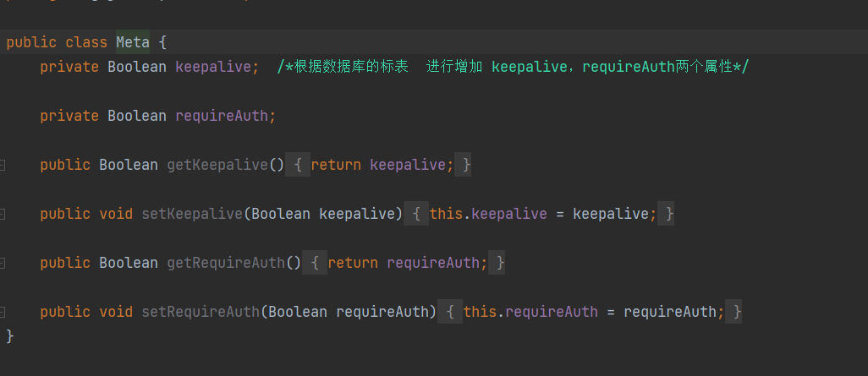Click folded closing brace after 'return requireAuth;'

click(x=500, y=263)
